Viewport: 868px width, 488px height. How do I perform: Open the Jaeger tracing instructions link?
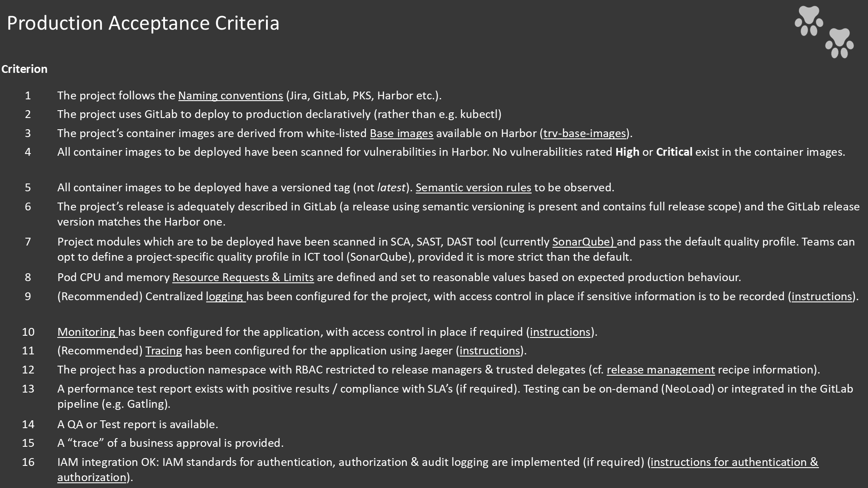[490, 350]
